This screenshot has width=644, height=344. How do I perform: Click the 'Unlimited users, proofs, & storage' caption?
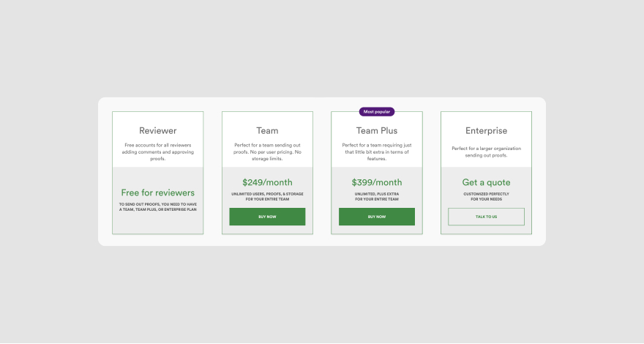point(267,196)
